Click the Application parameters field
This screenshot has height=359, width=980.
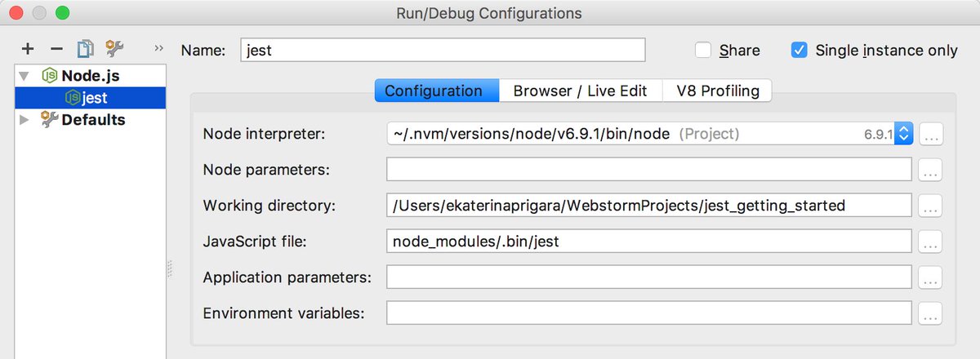click(x=649, y=277)
